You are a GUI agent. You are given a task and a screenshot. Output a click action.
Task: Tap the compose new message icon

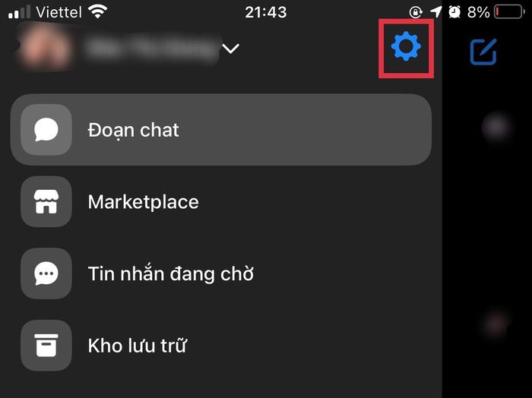pyautogui.click(x=483, y=52)
